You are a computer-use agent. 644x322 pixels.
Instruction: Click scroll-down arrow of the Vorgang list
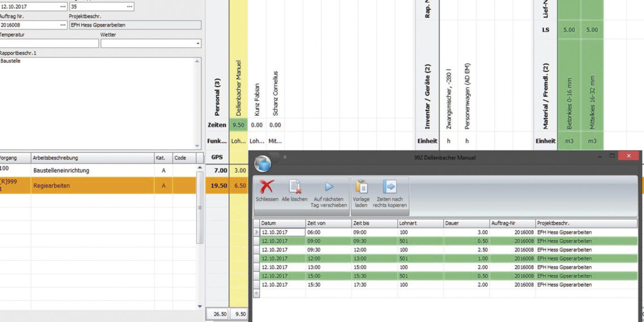pos(200,306)
